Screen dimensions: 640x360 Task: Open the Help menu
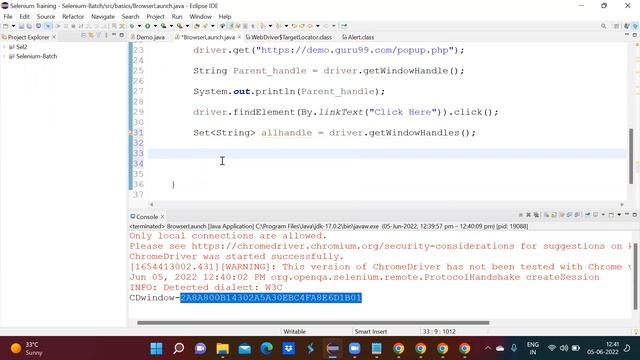pyautogui.click(x=225, y=16)
